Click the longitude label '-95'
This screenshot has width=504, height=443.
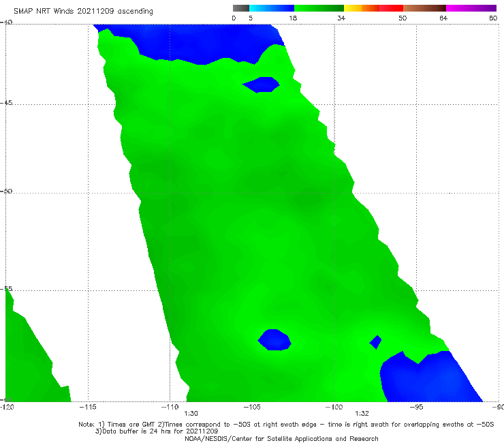click(416, 407)
